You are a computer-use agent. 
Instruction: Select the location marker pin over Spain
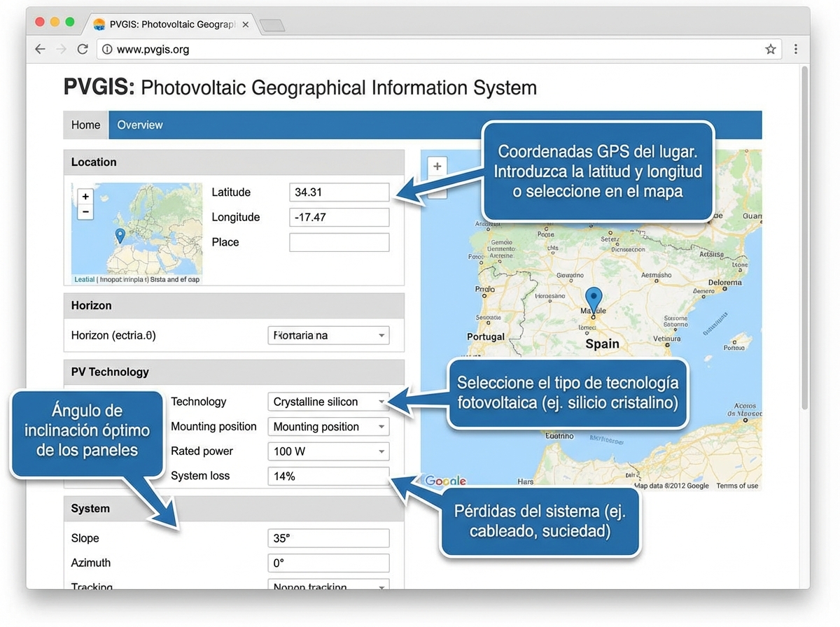coord(594,297)
